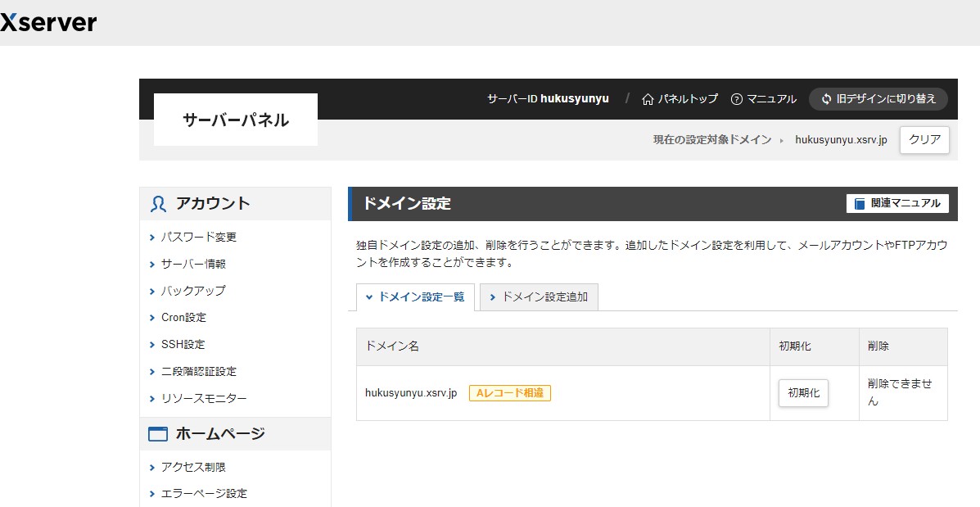Screen dimensions: 980x507
Task: Click the 削除 column header
Action: tap(903, 346)
